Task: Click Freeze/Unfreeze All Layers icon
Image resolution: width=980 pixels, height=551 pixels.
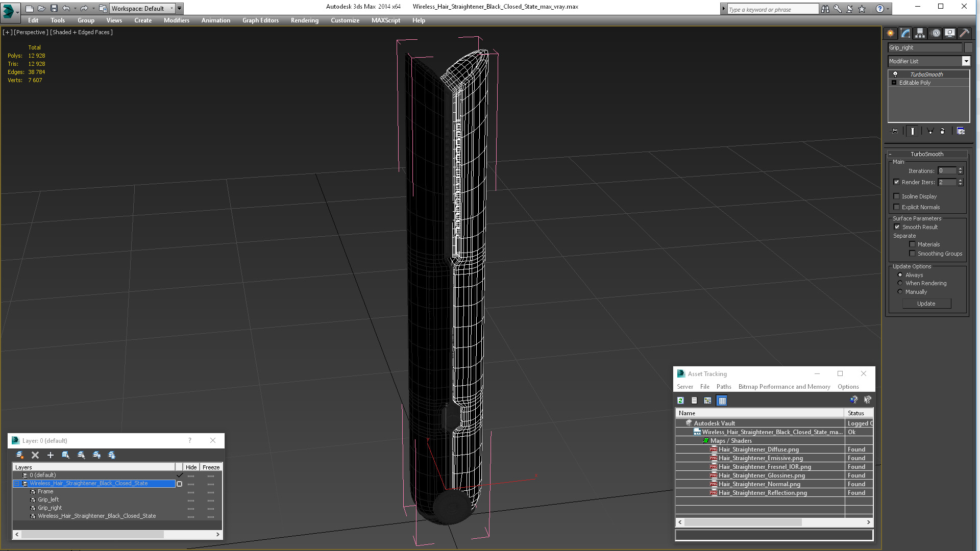Action: [112, 455]
